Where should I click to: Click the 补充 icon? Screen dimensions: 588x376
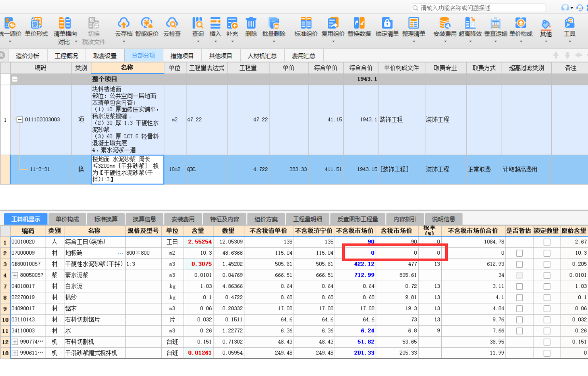click(x=232, y=24)
